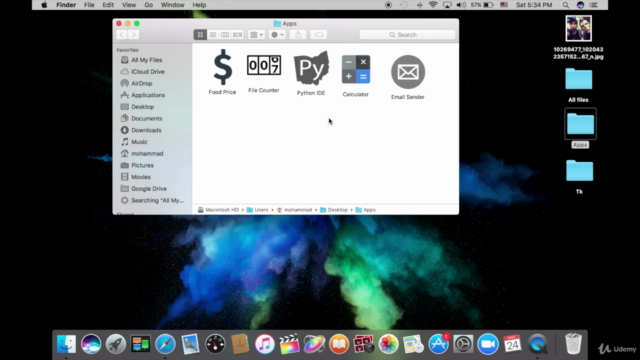This screenshot has width=640, height=360.
Task: Open Siri from the Dock
Action: coord(91,344)
